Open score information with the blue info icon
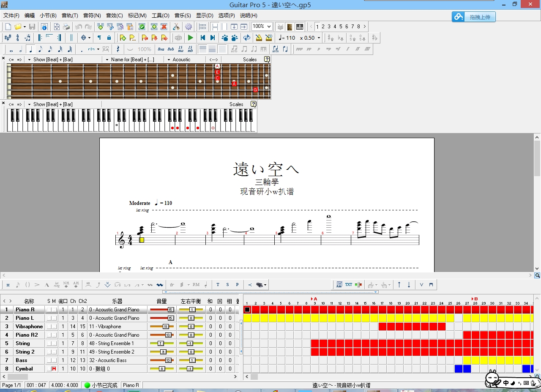The height and width of the screenshot is (392, 541). tap(44, 27)
